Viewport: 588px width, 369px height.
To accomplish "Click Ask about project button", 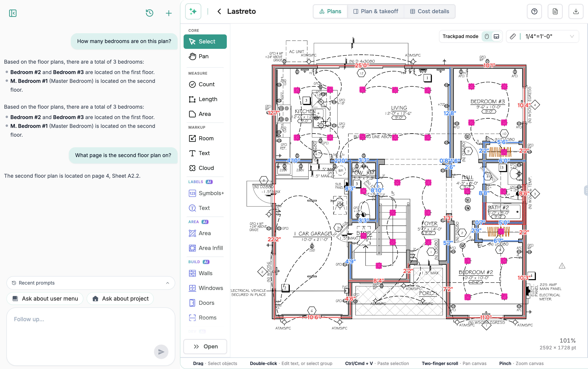I will pos(120,299).
